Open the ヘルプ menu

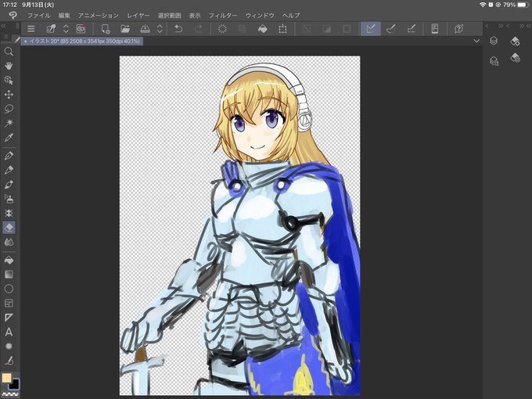291,16
